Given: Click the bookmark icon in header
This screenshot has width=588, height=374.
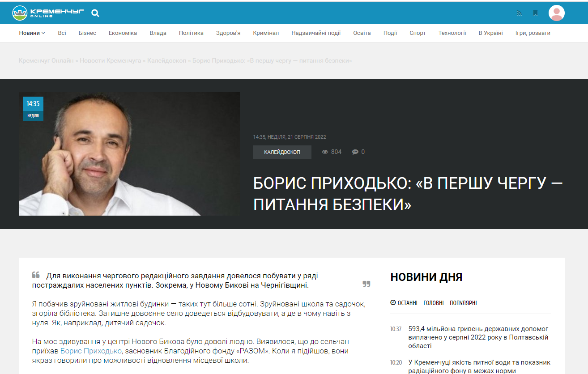Looking at the screenshot, I should tap(535, 13).
